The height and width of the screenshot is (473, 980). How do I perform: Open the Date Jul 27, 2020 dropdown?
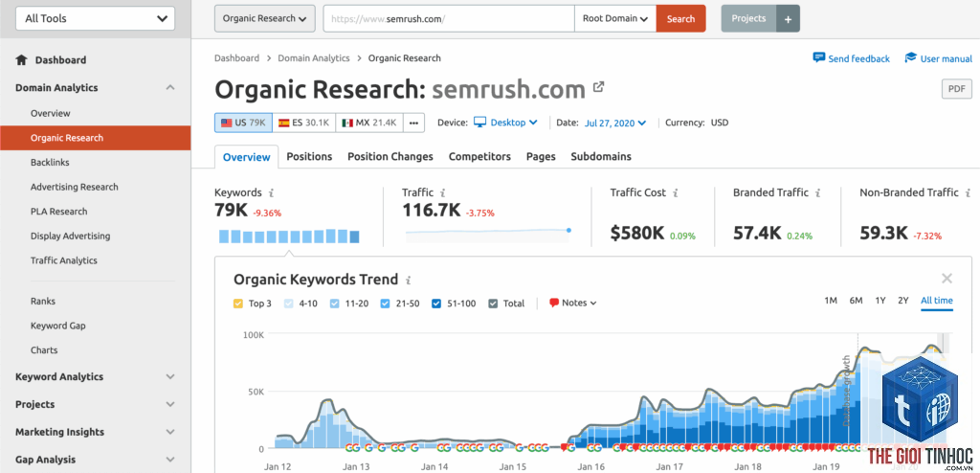pos(615,123)
